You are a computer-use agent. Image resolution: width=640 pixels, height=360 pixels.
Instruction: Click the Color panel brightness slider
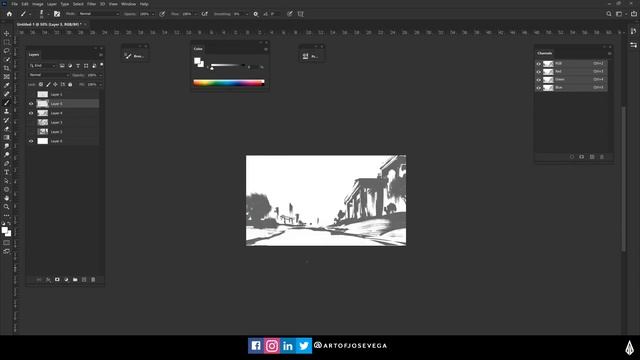pyautogui.click(x=228, y=65)
